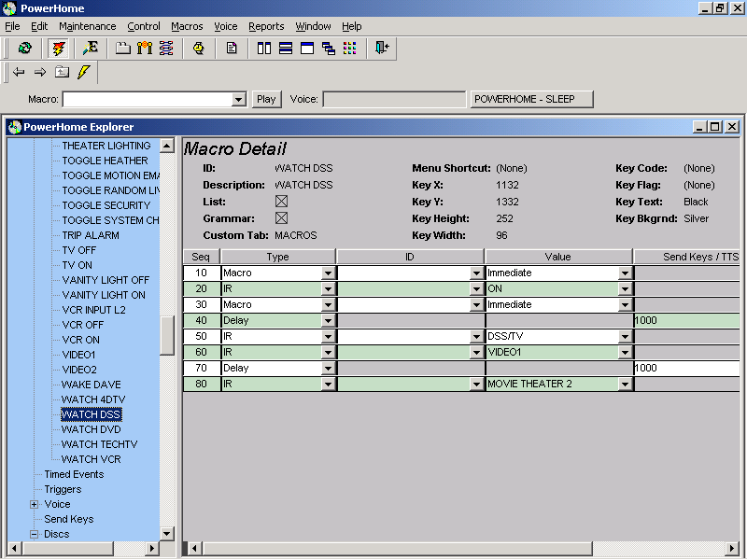The image size is (747, 560).
Task: Click the document report toolbar icon
Action: tap(232, 49)
